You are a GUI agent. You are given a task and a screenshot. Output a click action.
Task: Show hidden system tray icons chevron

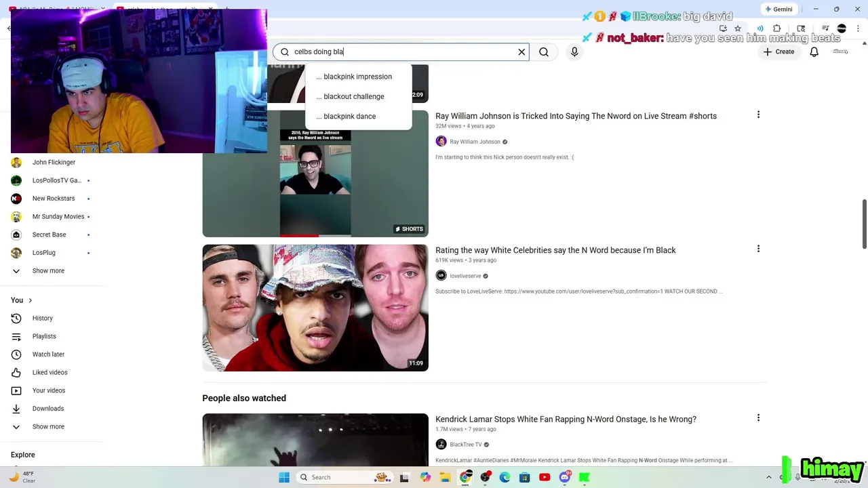pyautogui.click(x=769, y=477)
